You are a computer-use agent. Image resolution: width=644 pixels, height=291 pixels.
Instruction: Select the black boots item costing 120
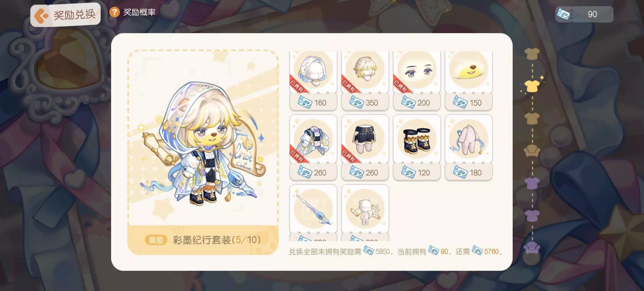tap(417, 147)
